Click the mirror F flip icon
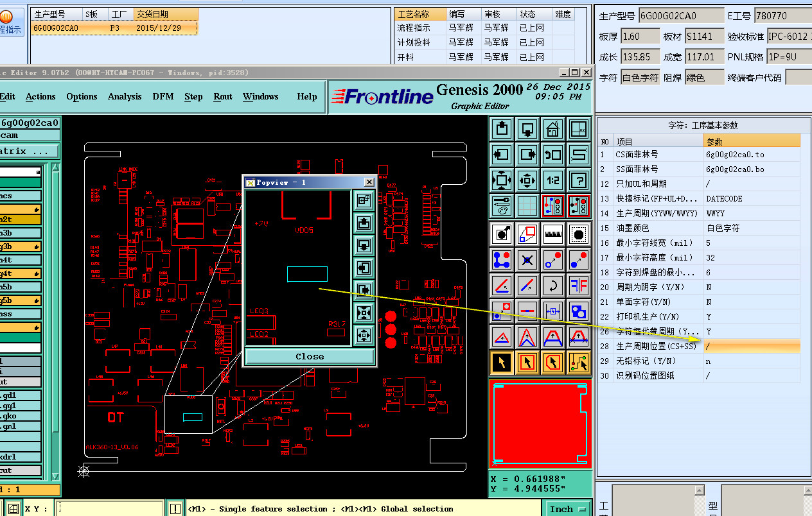The image size is (812, 516). 579,286
